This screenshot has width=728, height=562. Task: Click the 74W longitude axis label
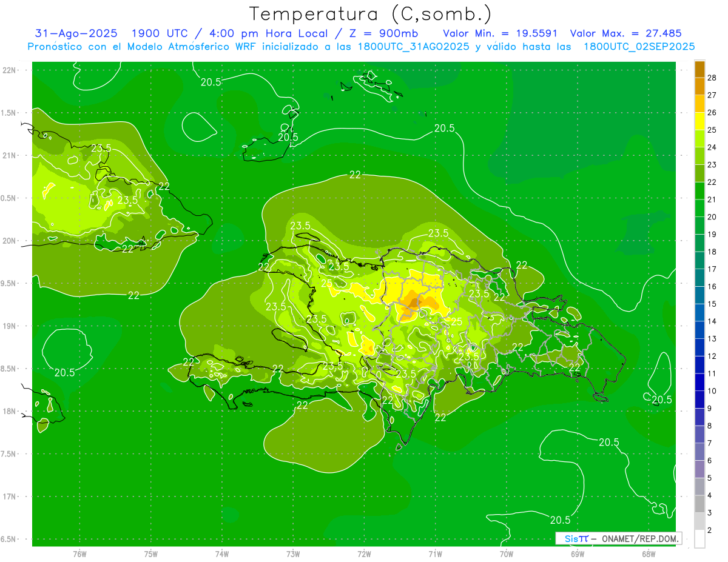click(221, 554)
